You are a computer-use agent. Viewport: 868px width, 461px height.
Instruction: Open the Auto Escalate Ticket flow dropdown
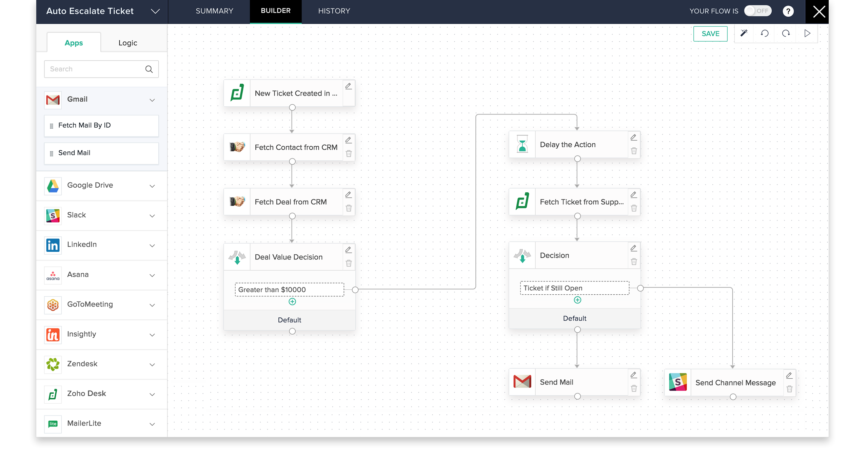[x=155, y=11]
